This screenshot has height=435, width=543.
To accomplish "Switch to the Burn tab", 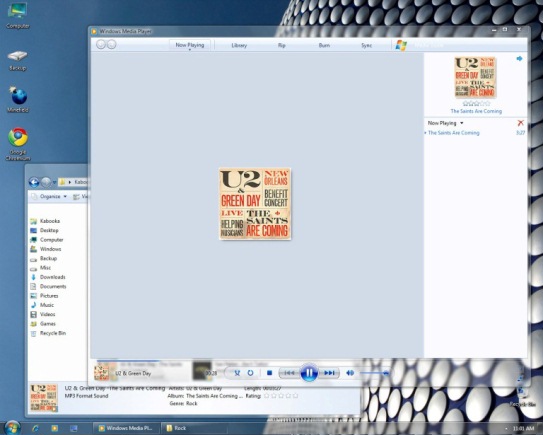I will tap(324, 45).
